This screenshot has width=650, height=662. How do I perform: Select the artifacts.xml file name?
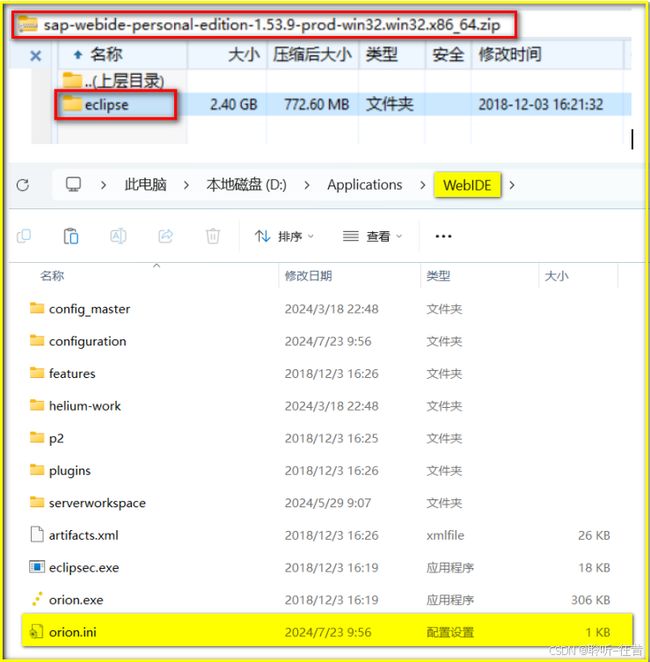tap(84, 535)
